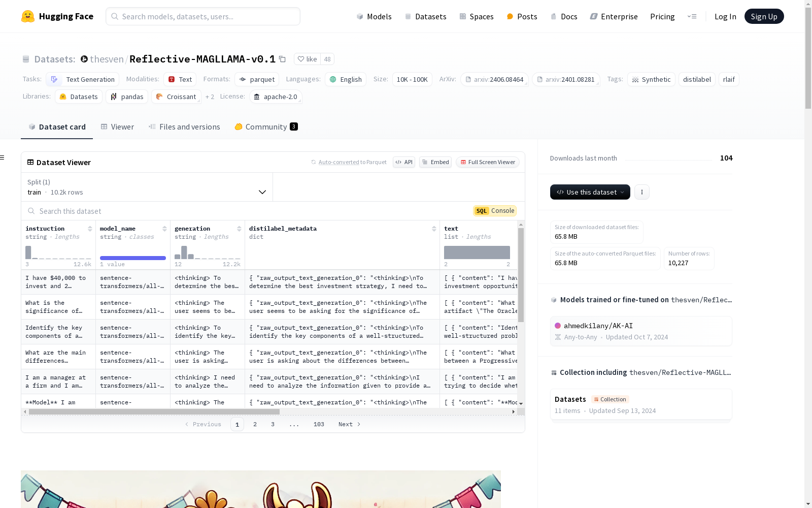
Task: Click the Log In link
Action: point(725,16)
